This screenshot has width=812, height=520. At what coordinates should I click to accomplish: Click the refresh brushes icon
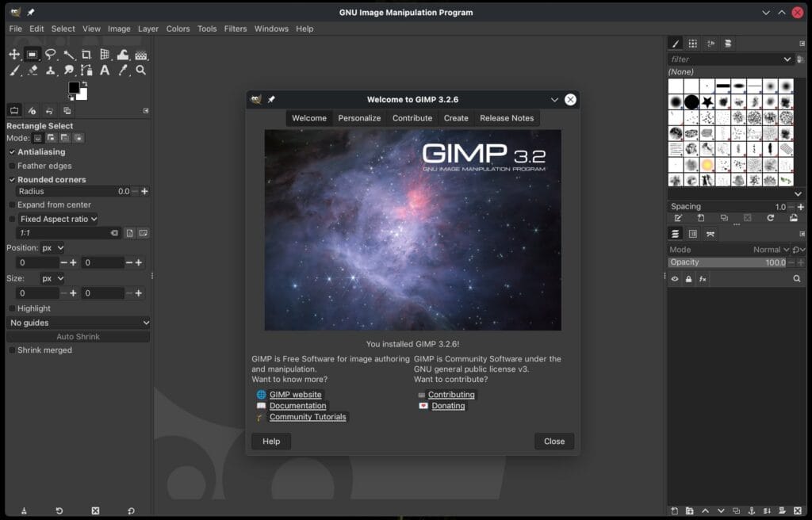[770, 218]
